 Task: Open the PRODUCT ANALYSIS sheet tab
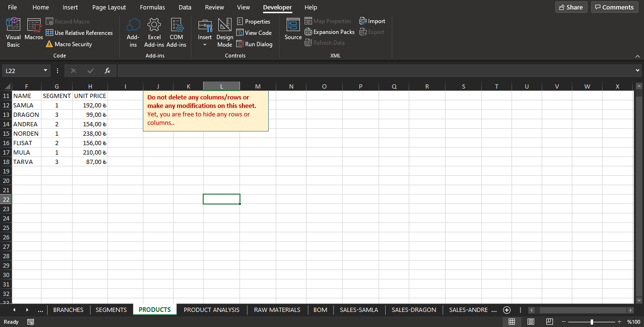[x=211, y=310]
